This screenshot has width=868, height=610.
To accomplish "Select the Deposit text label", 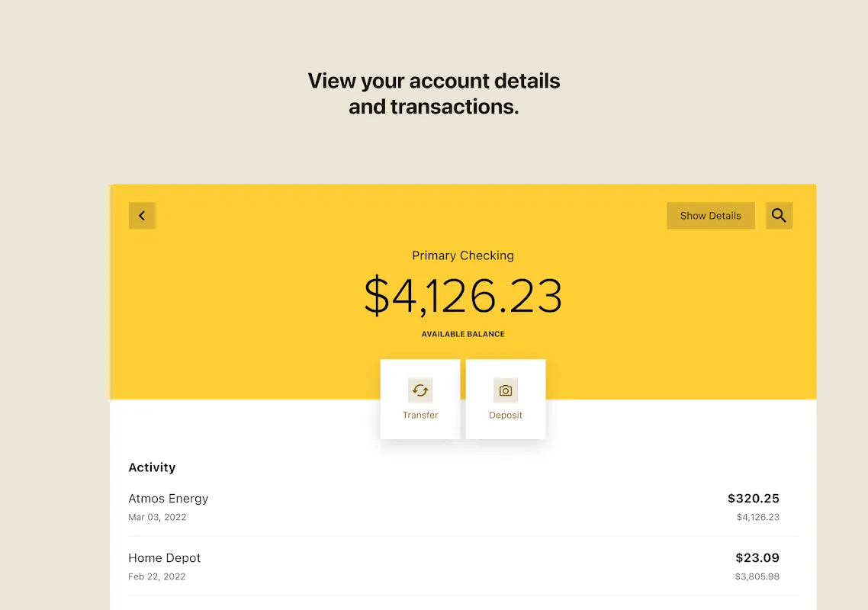I will [506, 415].
